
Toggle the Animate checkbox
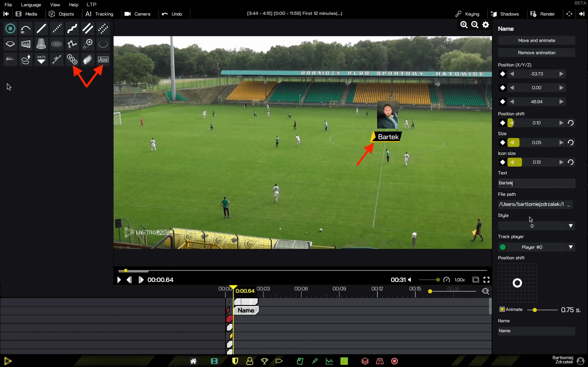(502, 309)
